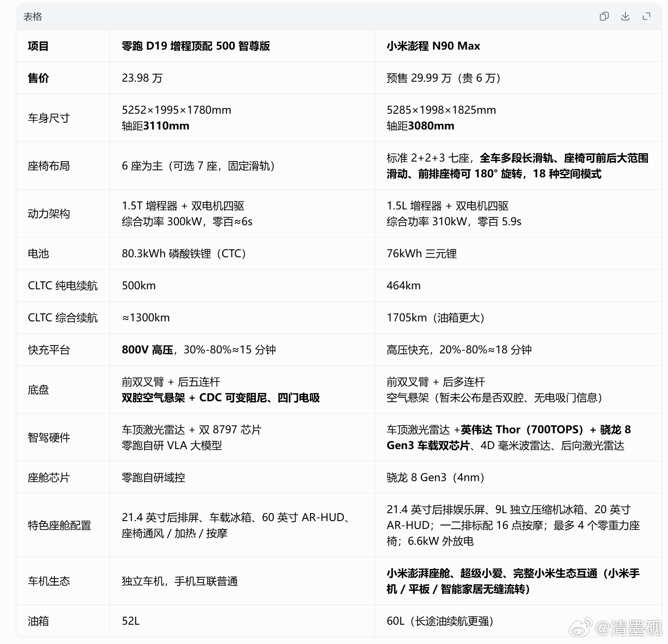This screenshot has width=668, height=644.
Task: Click text 空气悬架（暂未公布是否双腔、无电吸门信息）
Action: [495, 398]
